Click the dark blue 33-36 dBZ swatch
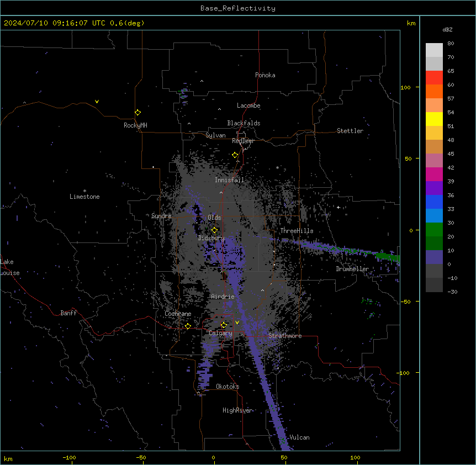Image resolution: width=476 pixels, height=465 pixels. coord(434,202)
